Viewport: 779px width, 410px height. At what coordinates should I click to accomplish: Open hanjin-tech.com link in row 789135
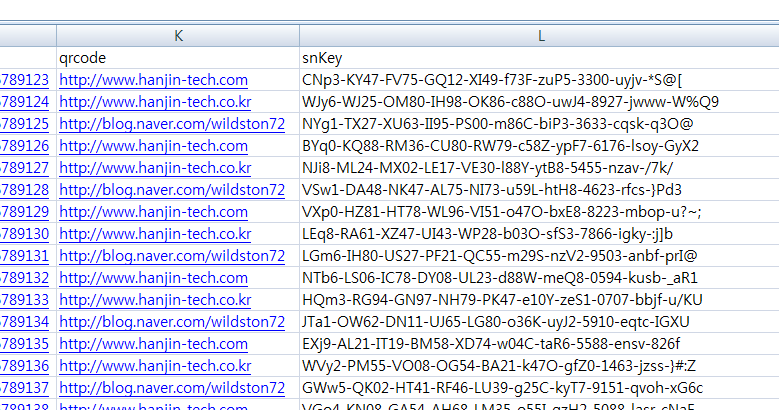point(154,344)
